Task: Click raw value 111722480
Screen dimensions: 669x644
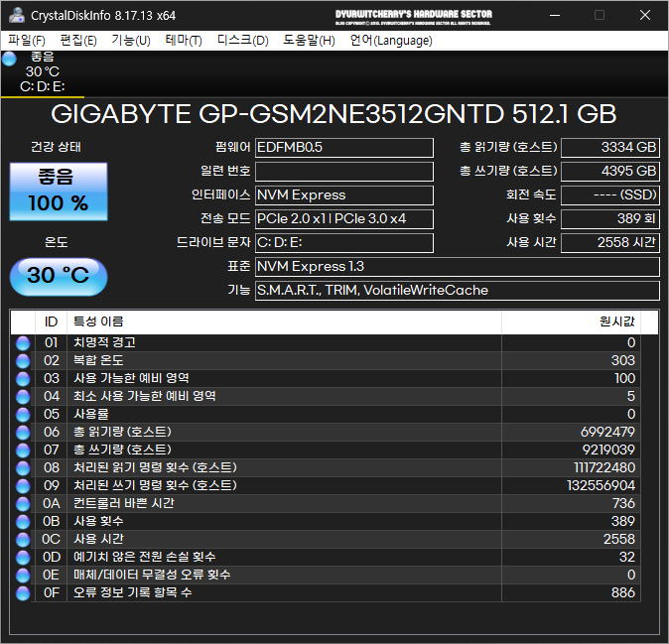Action: point(604,467)
